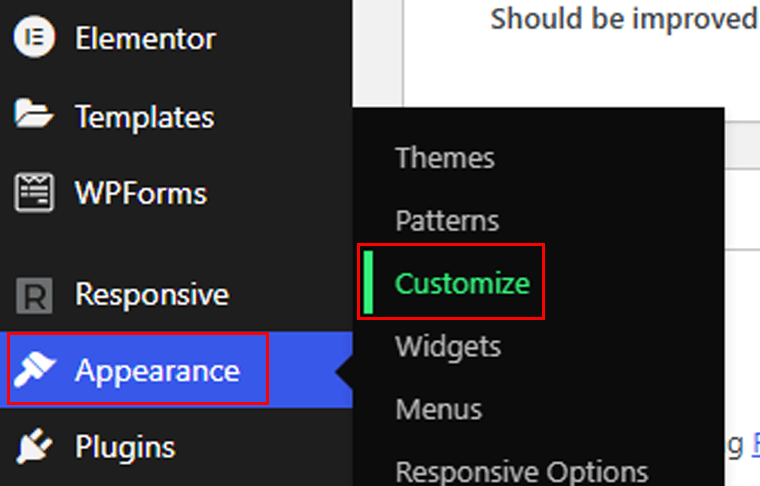Image resolution: width=760 pixels, height=486 pixels.
Task: Click the Responsive R icon
Action: tap(34, 295)
